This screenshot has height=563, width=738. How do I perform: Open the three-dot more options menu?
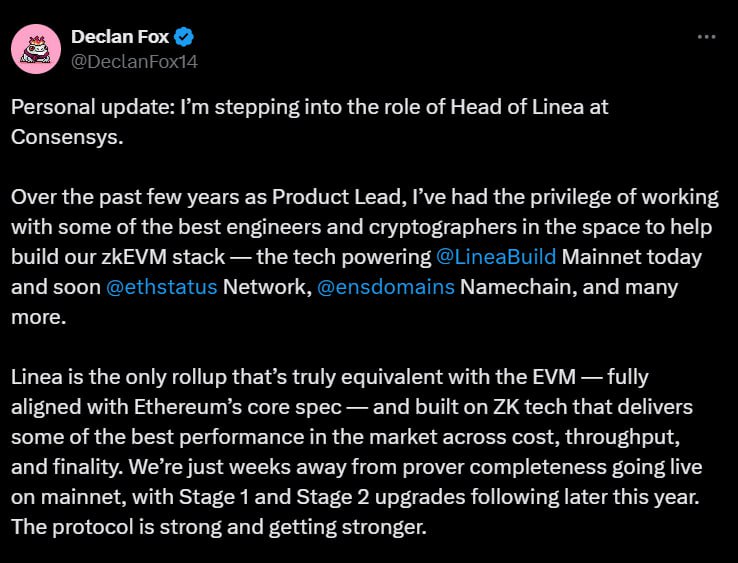tap(706, 37)
